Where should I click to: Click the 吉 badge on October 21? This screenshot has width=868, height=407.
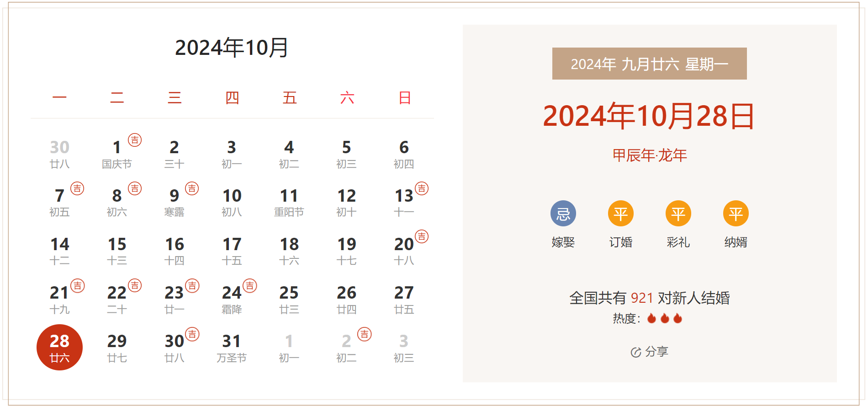[x=78, y=286]
